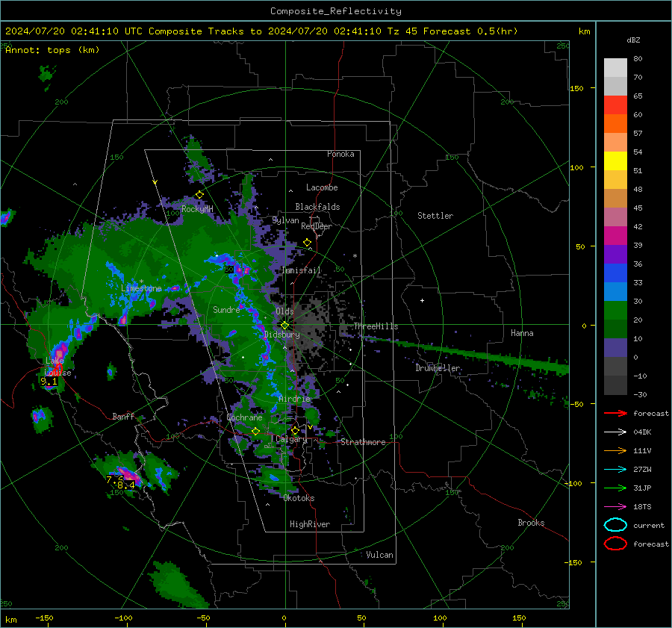
Task: Click the orange 111V arrow icon
Action: [615, 450]
